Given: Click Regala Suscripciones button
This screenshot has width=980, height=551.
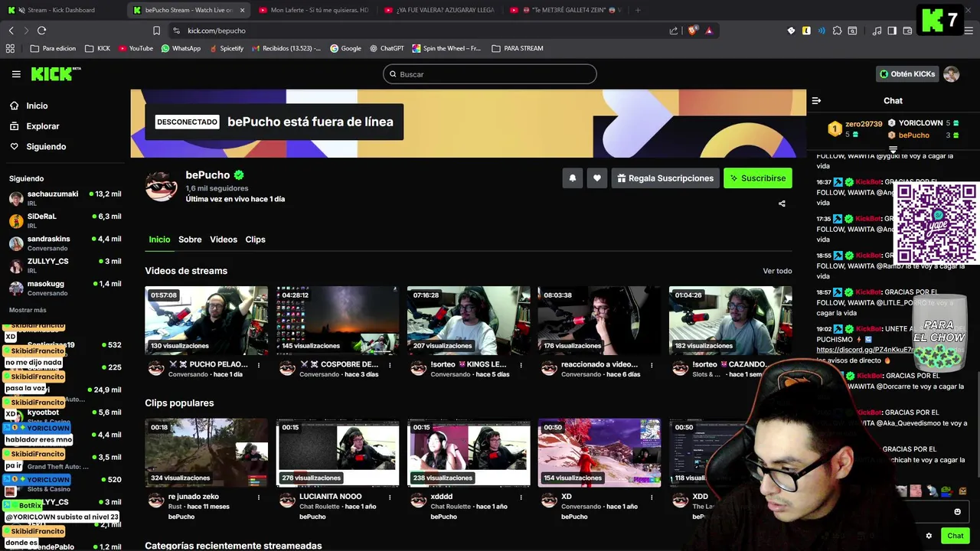Looking at the screenshot, I should coord(665,178).
